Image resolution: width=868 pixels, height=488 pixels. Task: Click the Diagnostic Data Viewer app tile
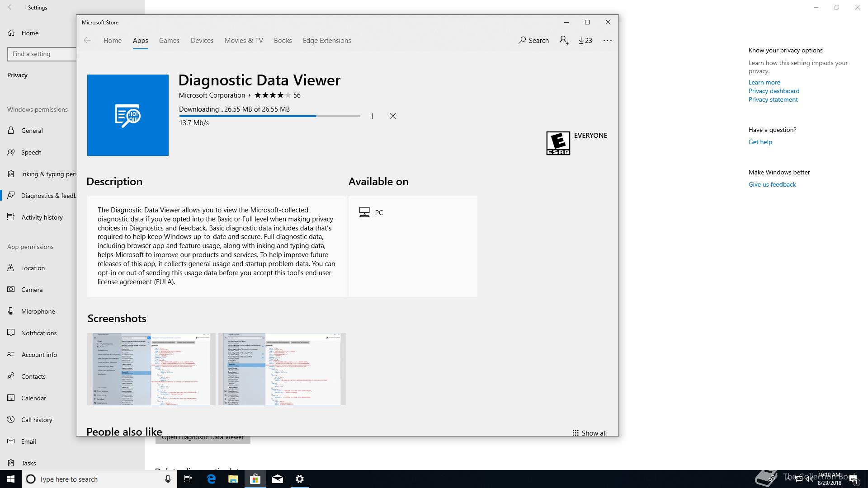(x=128, y=115)
